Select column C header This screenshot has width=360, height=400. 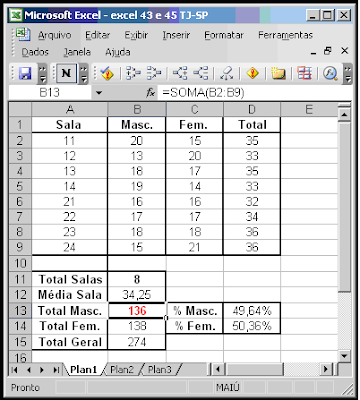pyautogui.click(x=195, y=109)
